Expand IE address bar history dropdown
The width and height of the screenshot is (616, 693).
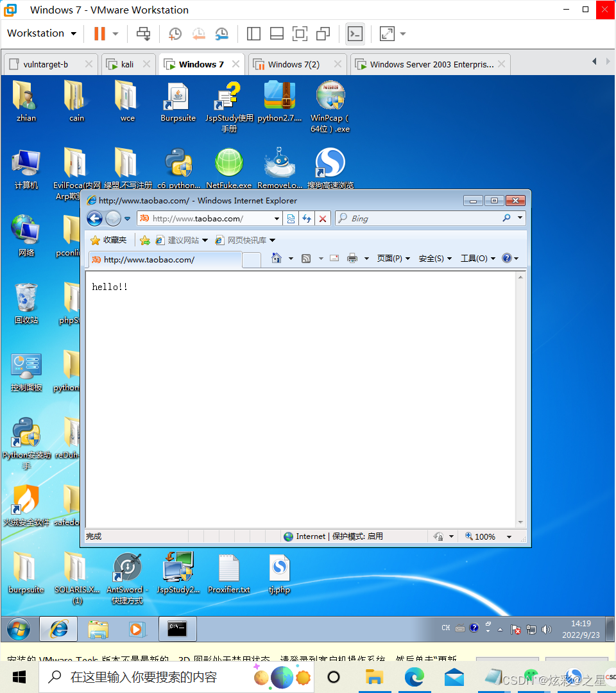pyautogui.click(x=277, y=218)
